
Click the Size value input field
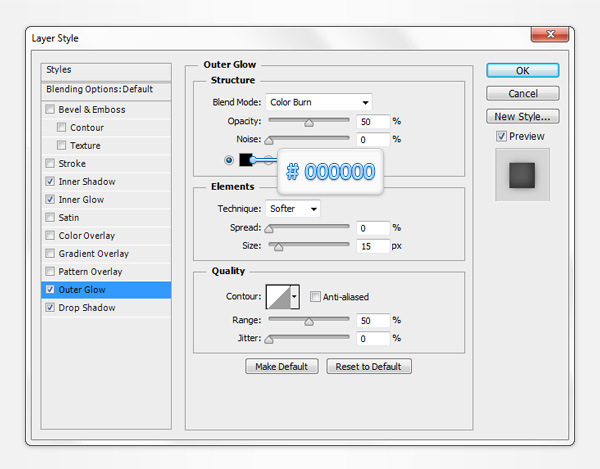point(372,246)
